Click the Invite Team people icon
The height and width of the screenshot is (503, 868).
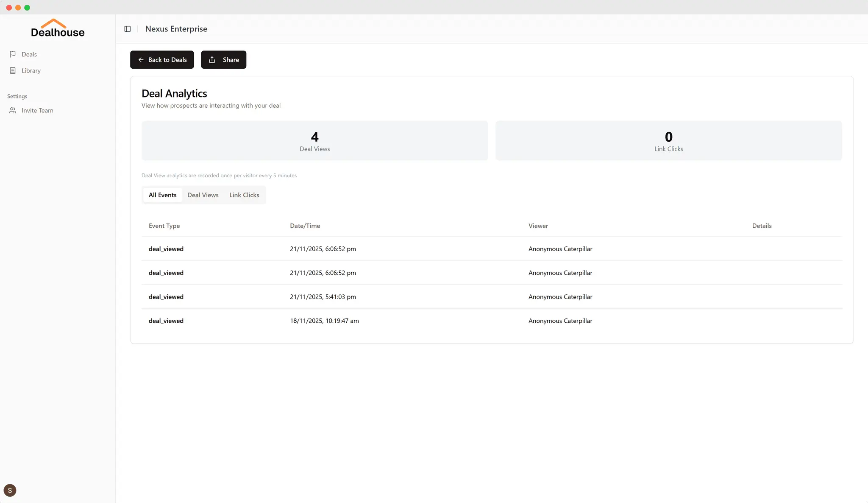pos(13,110)
